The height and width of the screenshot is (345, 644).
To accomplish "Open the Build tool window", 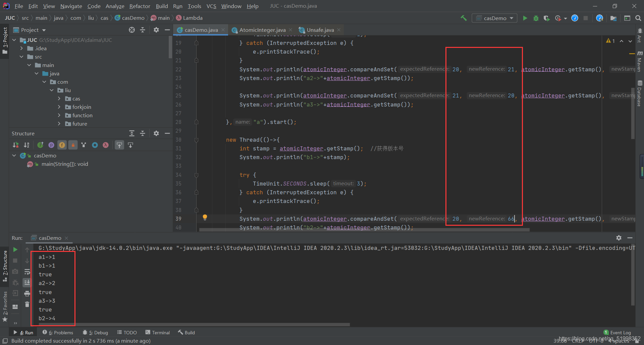I will [186, 332].
